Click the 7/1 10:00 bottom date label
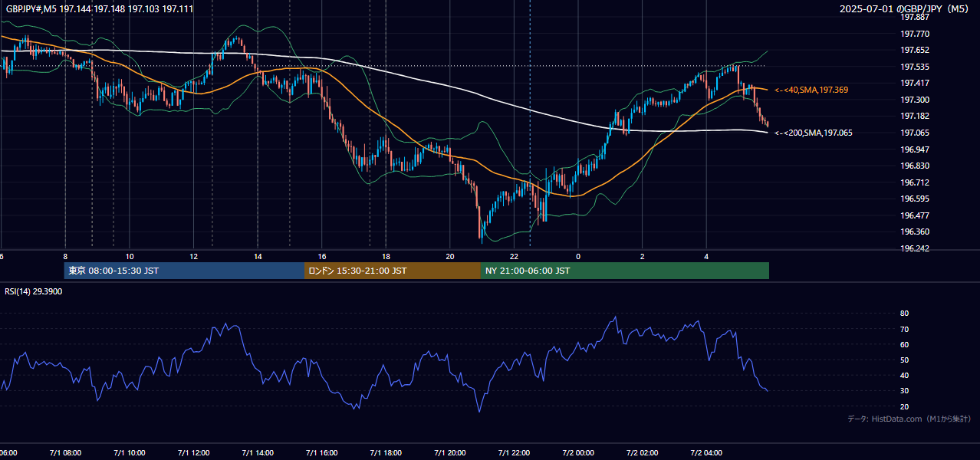The width and height of the screenshot is (980, 460). pyautogui.click(x=130, y=453)
